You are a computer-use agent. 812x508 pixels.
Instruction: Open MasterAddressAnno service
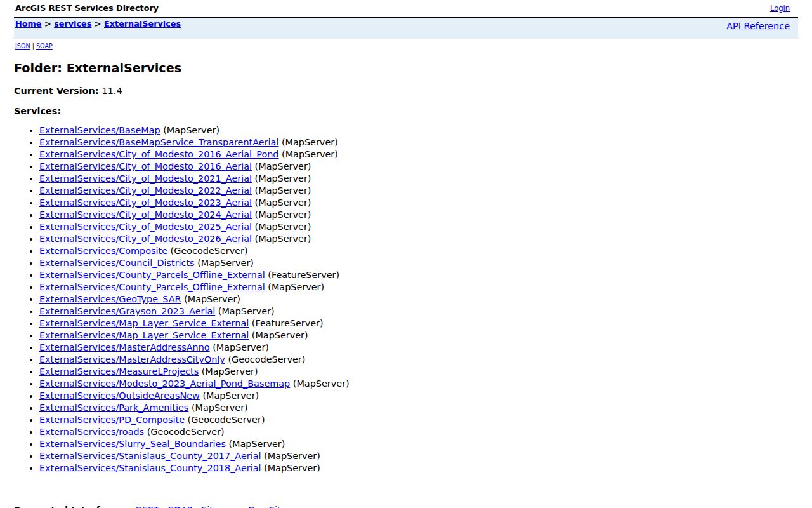124,347
